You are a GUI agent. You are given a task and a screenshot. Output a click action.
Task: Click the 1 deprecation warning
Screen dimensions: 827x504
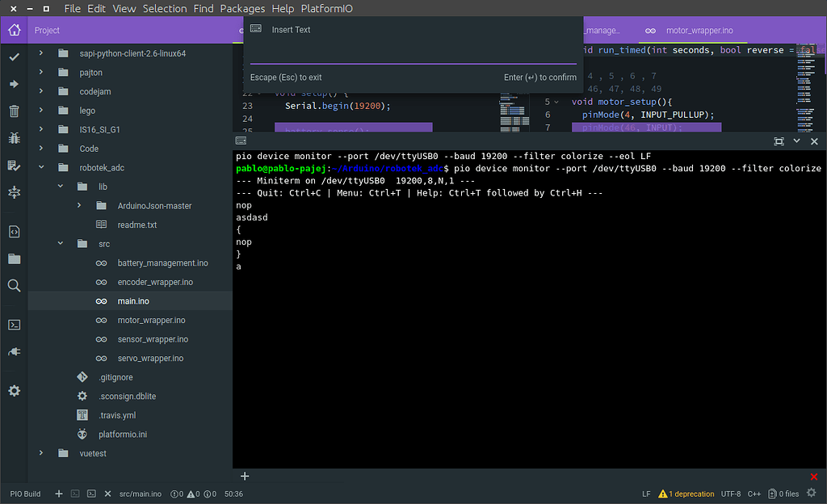coord(686,493)
